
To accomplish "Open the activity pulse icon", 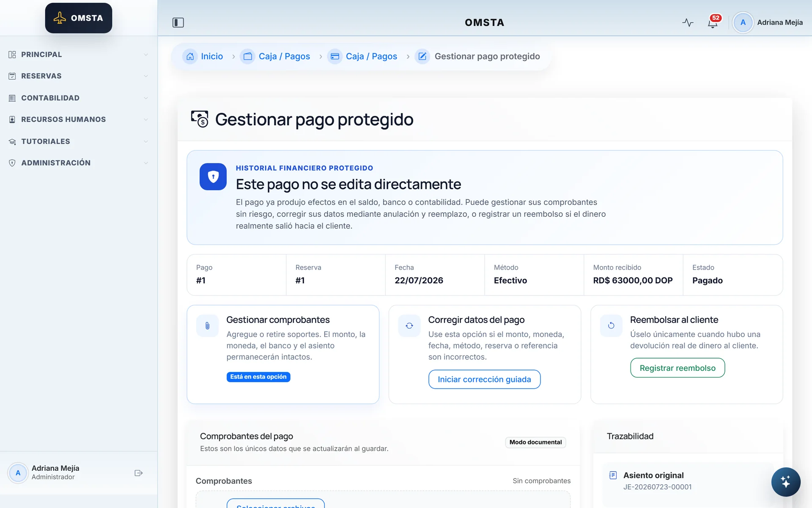I will coord(688,22).
